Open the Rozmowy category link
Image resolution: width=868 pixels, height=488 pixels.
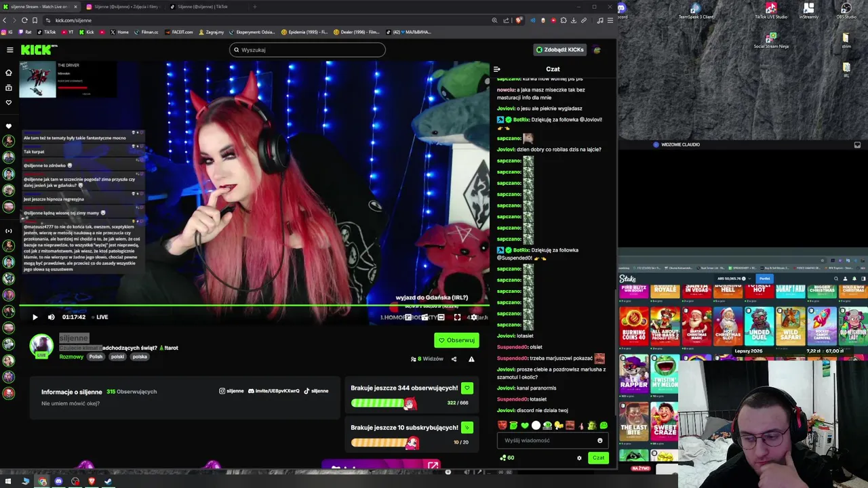tap(71, 357)
